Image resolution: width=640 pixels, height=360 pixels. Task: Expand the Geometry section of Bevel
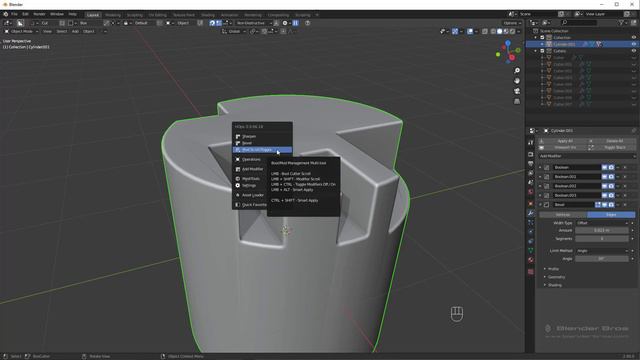[556, 277]
